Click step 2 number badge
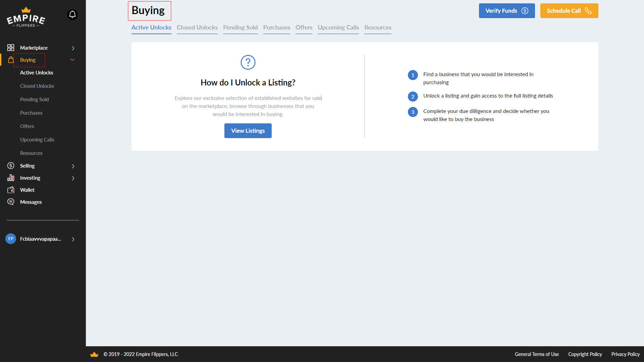This screenshot has height=362, width=644. (x=413, y=97)
